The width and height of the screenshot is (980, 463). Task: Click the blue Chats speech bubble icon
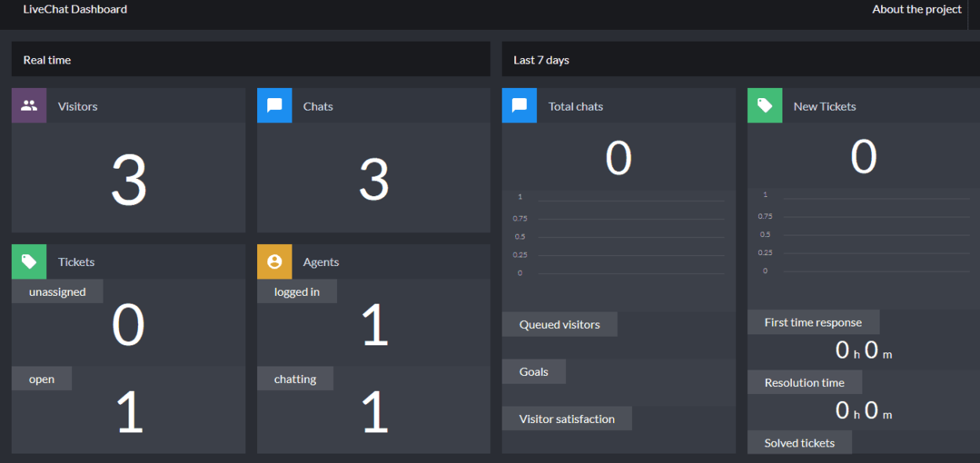pyautogui.click(x=274, y=105)
